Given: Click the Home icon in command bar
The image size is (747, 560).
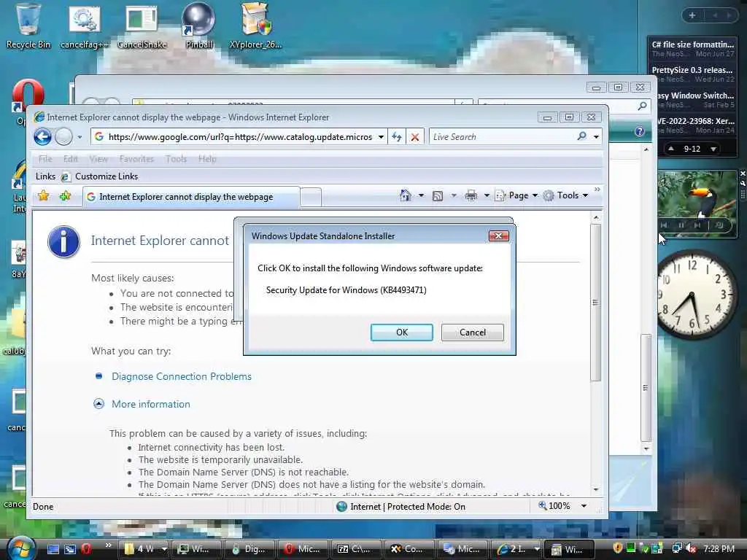Looking at the screenshot, I should (x=406, y=195).
